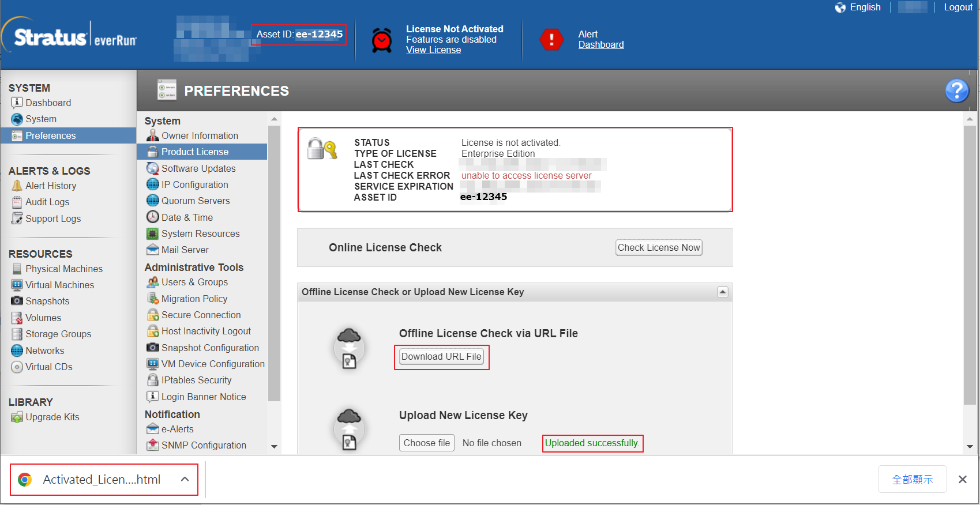
Task: Click the Virtual Machines monitor icon
Action: 17,285
